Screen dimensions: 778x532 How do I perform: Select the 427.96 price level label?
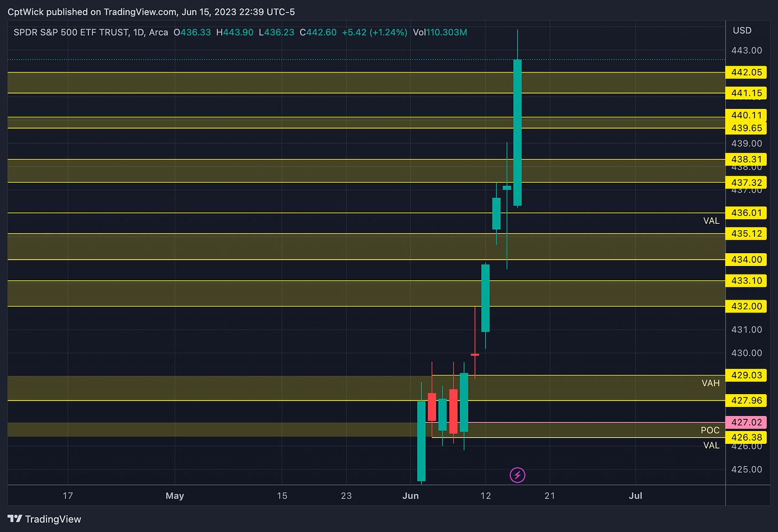point(746,401)
